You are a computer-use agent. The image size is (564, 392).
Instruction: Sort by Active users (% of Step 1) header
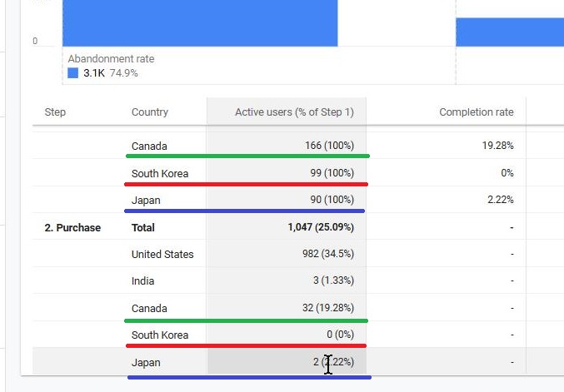294,112
